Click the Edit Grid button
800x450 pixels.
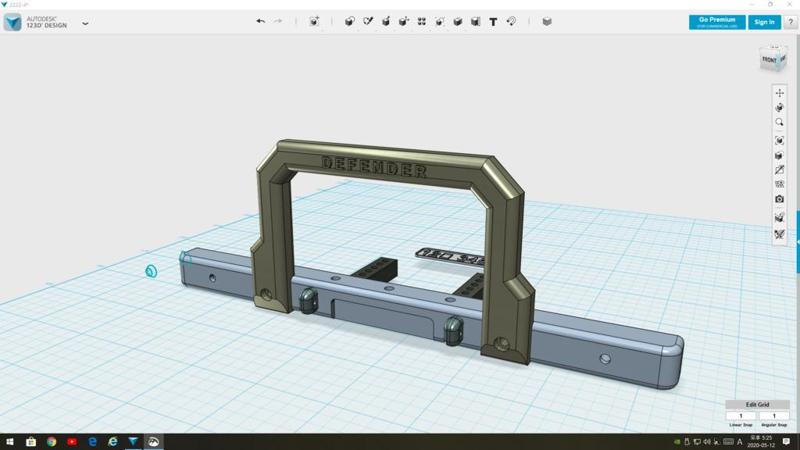[757, 405]
